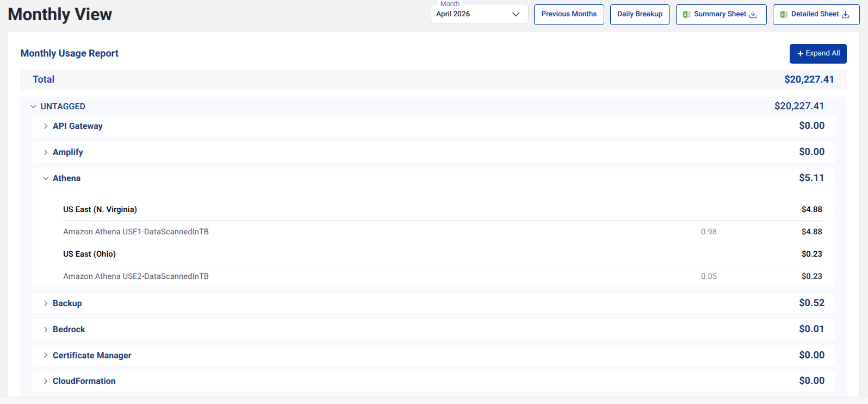Click the Total row label
This screenshot has height=404, width=868.
[x=44, y=79]
